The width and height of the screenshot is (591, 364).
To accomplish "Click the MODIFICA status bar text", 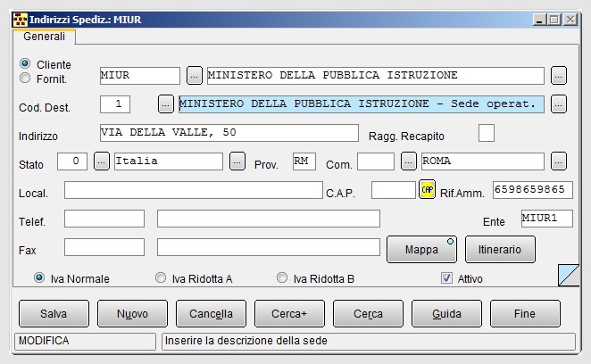I will pos(44,341).
